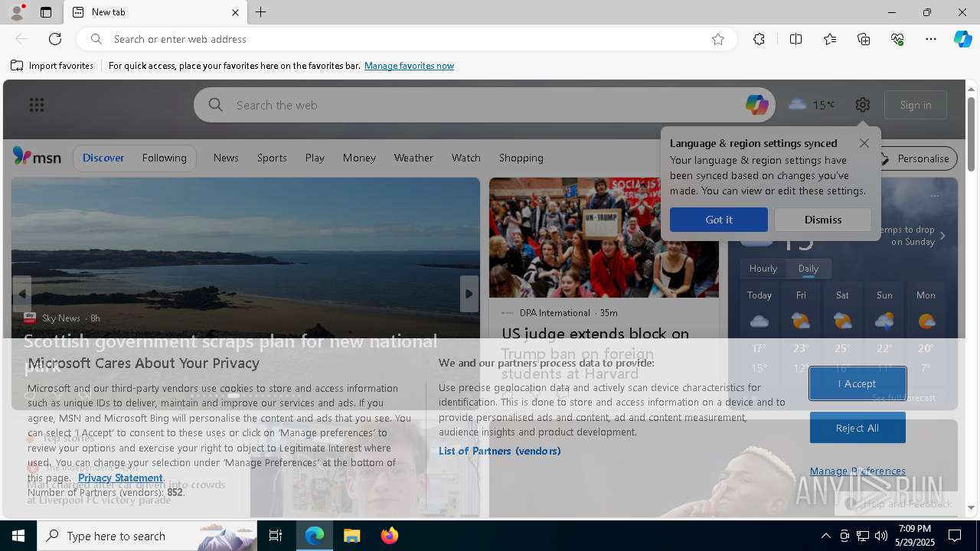The width and height of the screenshot is (980, 551).
Task: Click Reject All cookies
Action: click(x=857, y=428)
